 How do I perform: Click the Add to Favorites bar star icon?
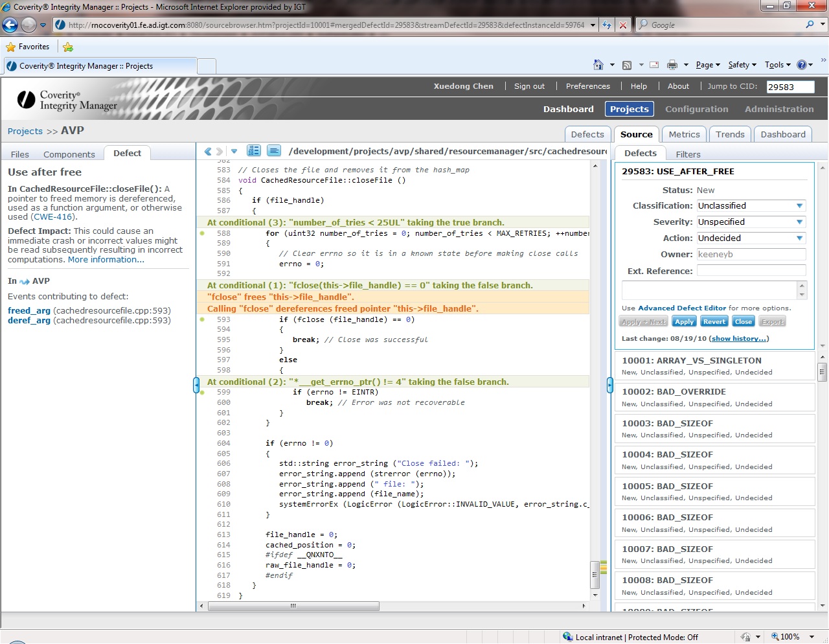point(68,47)
